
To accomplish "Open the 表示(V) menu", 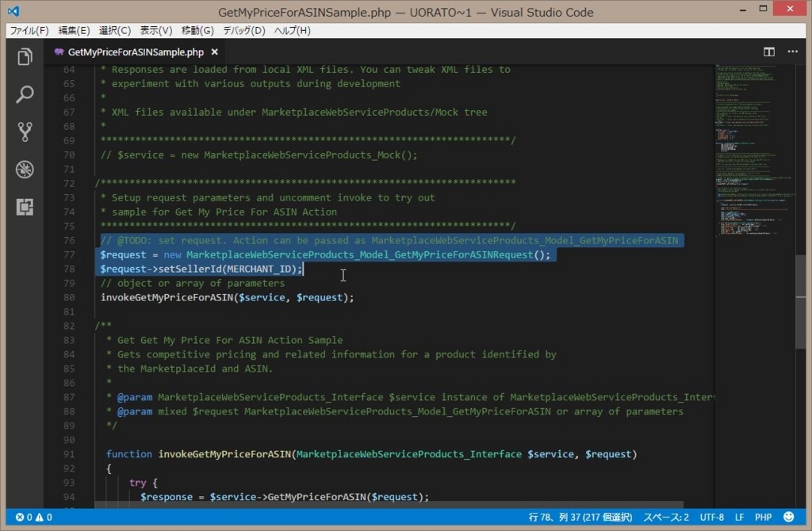I will 156,31.
